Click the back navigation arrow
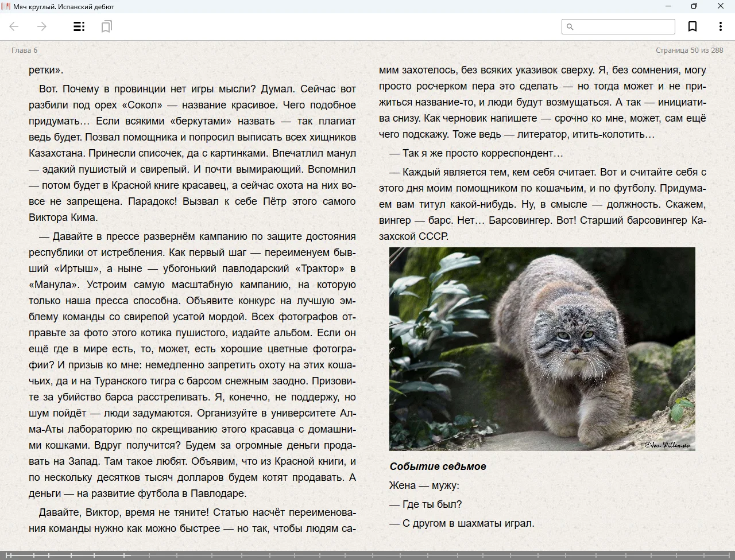The image size is (735, 560). tap(14, 26)
